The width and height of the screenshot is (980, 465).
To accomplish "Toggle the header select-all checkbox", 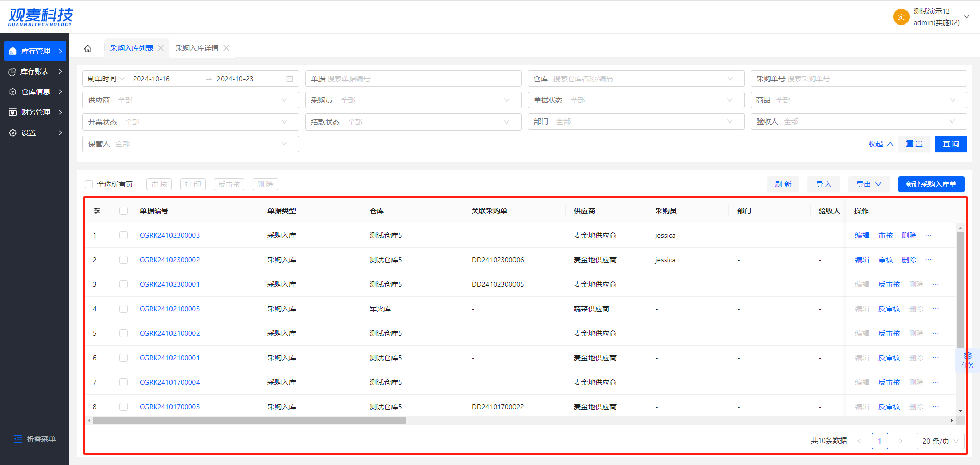I will (x=124, y=211).
